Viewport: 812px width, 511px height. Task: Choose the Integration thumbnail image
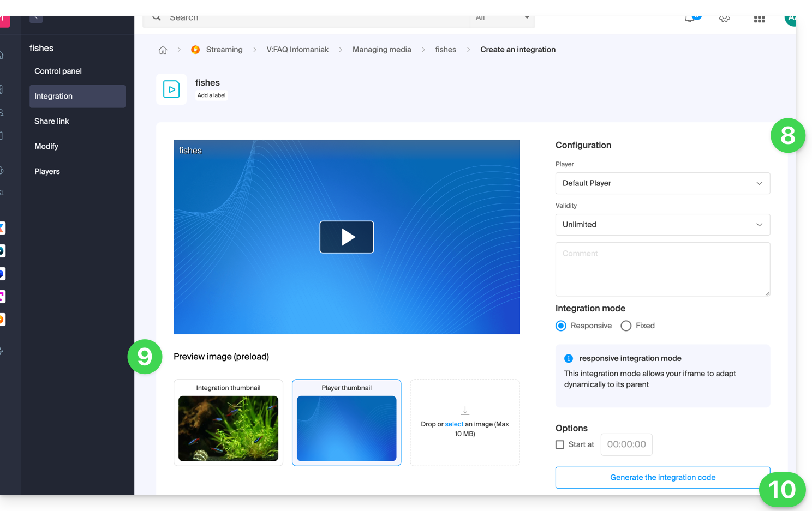click(x=228, y=428)
